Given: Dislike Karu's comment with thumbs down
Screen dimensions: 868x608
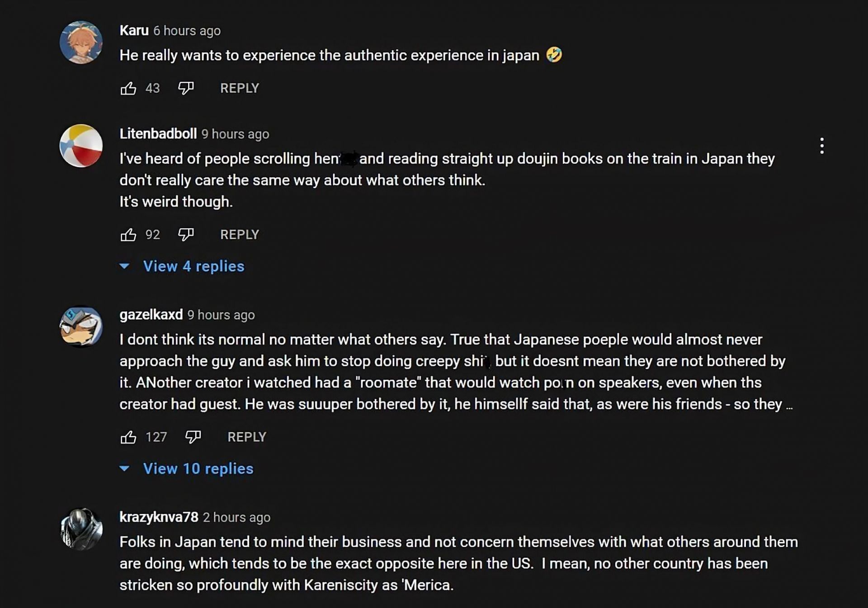Looking at the screenshot, I should (x=186, y=88).
